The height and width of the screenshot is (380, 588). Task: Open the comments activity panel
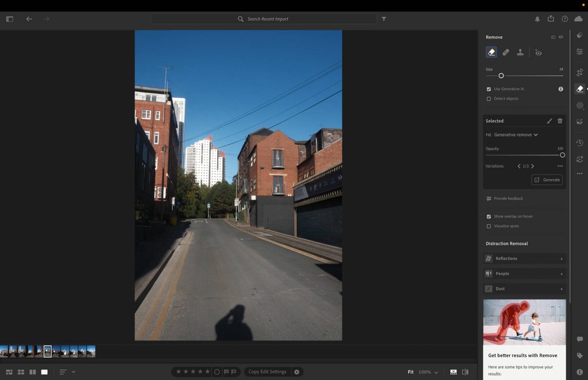(x=580, y=339)
